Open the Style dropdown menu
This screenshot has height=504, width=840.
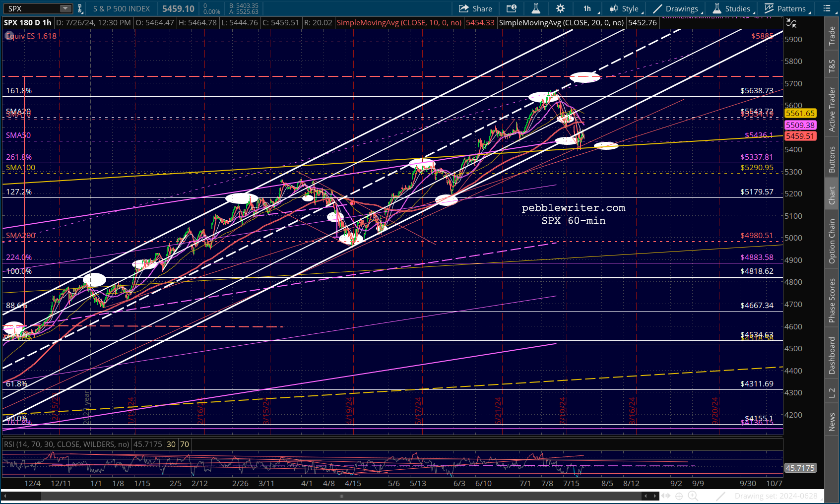[x=626, y=8]
